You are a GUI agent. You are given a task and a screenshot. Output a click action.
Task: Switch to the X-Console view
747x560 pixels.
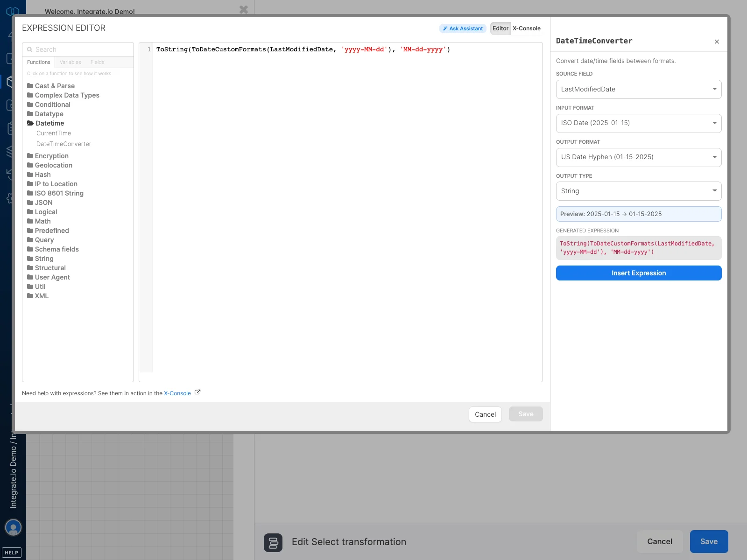click(527, 28)
